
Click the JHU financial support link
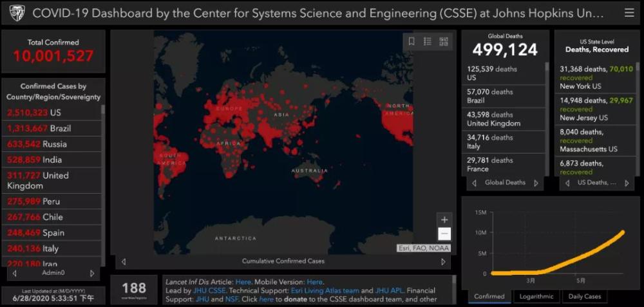[202, 299]
